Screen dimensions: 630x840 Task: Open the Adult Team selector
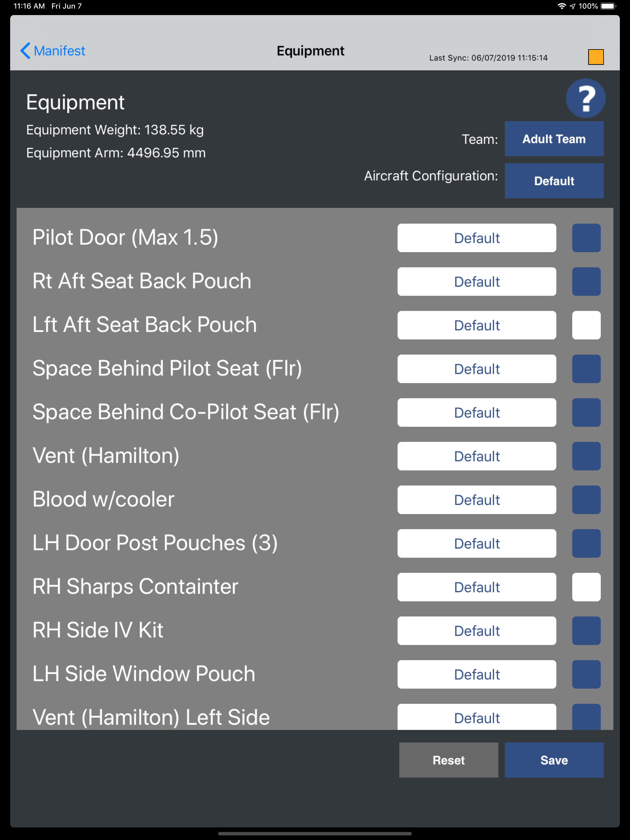pos(554,139)
